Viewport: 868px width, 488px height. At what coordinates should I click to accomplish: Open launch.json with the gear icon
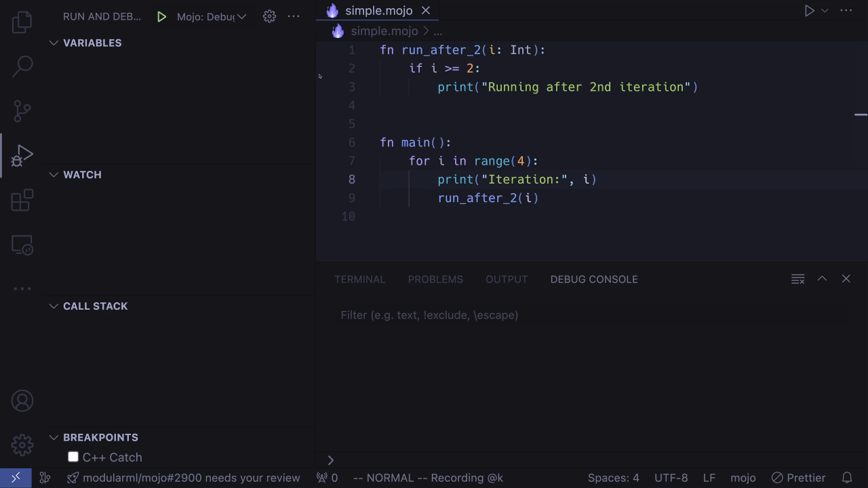coord(269,16)
